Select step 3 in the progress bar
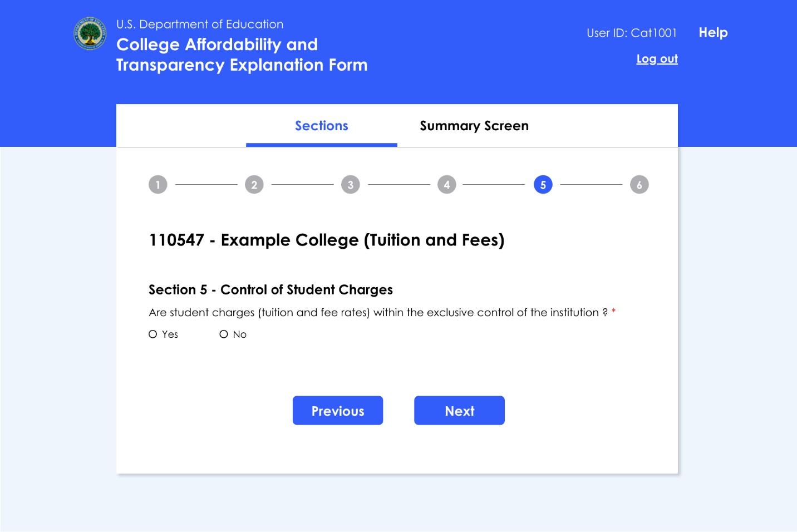 pos(351,185)
